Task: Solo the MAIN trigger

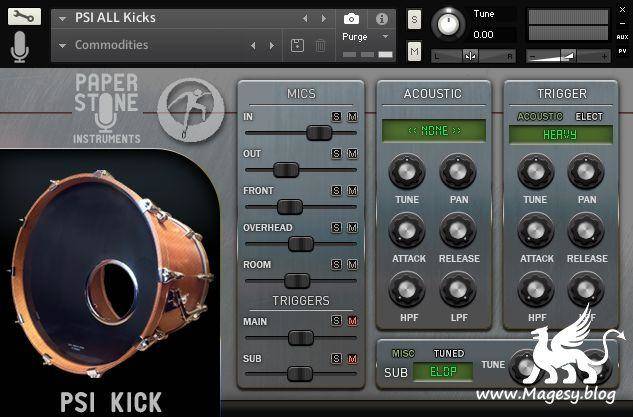Action: click(x=336, y=321)
